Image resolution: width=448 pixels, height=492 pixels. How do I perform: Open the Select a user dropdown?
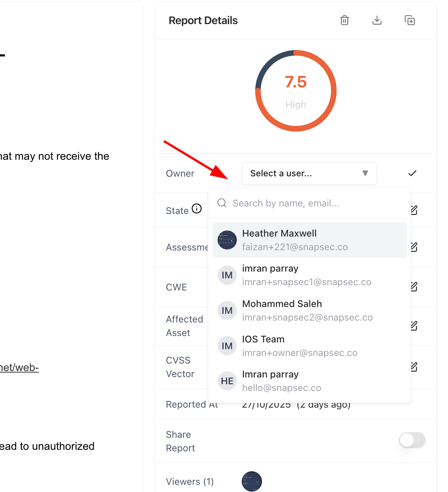pos(309,173)
